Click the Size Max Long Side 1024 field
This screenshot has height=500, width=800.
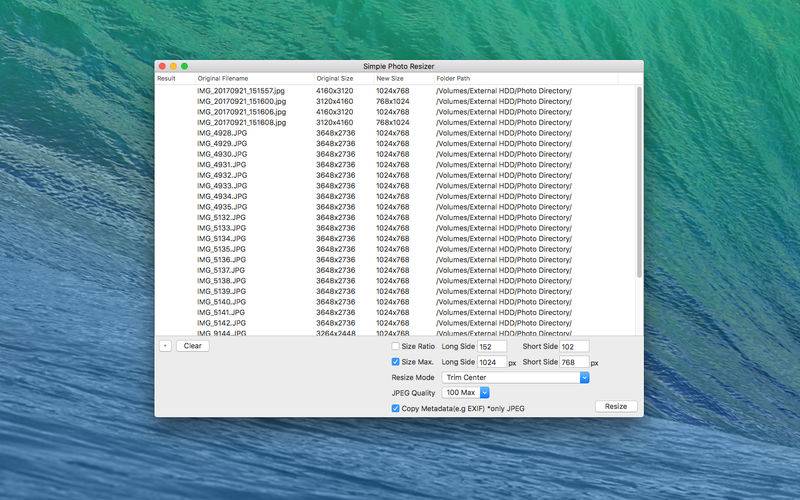(492, 362)
